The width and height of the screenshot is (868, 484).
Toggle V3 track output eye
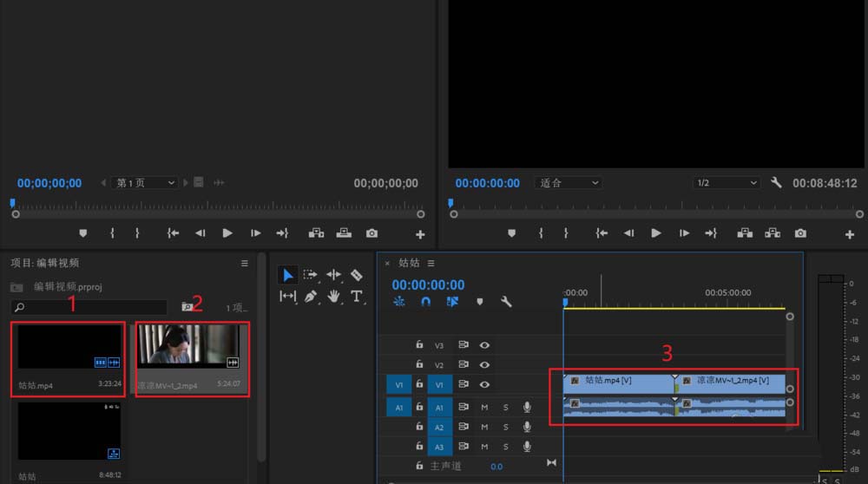coord(484,345)
